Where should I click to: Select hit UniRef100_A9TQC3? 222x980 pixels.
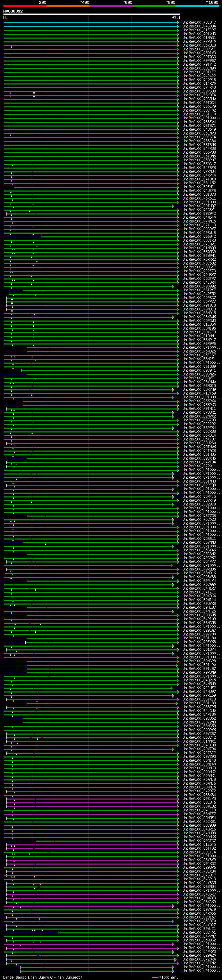tap(199, 57)
